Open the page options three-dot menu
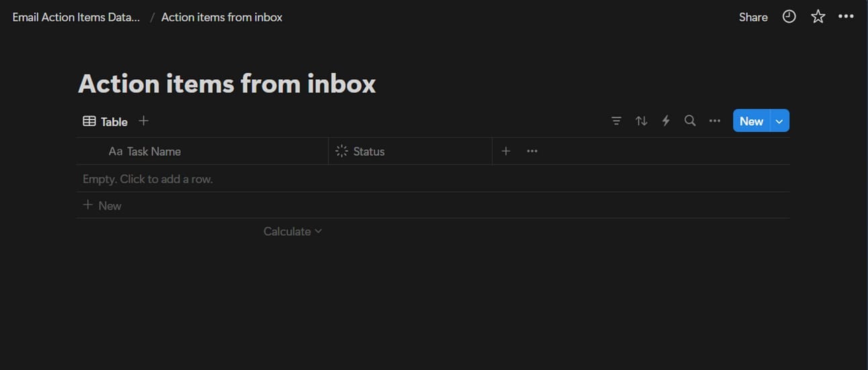 click(x=846, y=17)
